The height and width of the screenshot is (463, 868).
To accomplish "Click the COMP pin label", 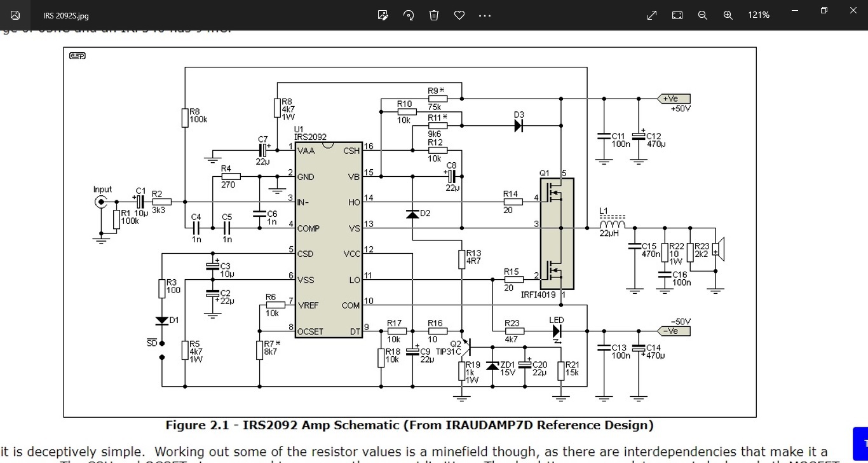I will [x=308, y=228].
